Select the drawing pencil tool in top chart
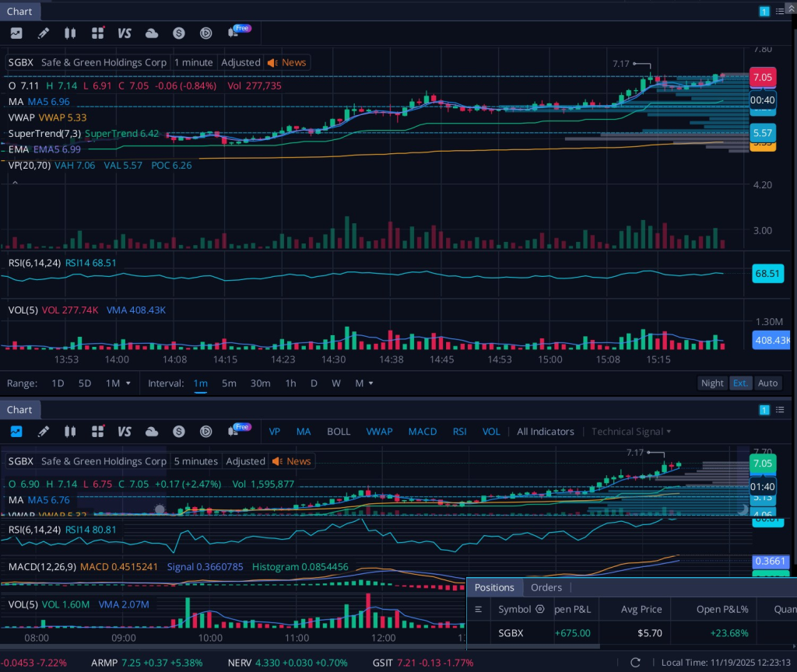 [44, 33]
